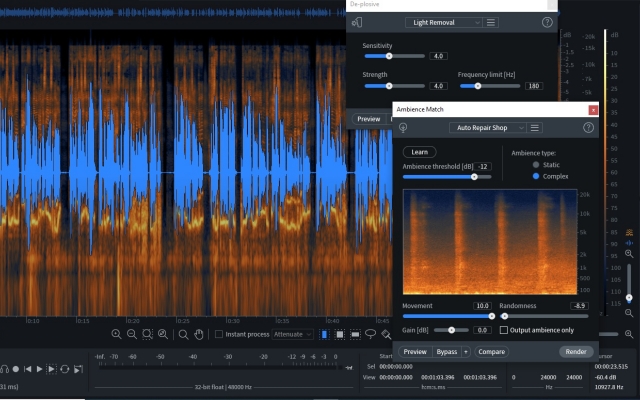Check Output ambience only

coord(504,330)
